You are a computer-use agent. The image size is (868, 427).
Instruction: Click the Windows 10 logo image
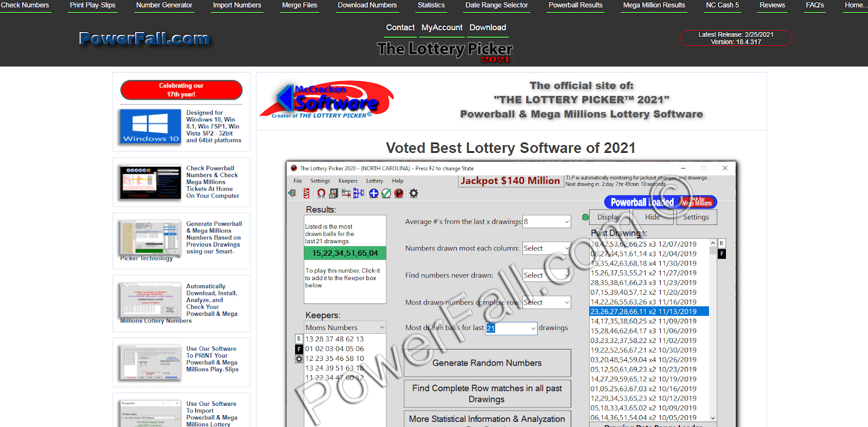click(150, 127)
